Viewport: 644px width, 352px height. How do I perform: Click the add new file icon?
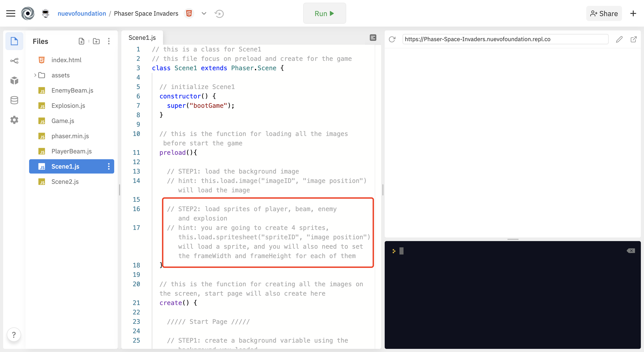pos(81,41)
